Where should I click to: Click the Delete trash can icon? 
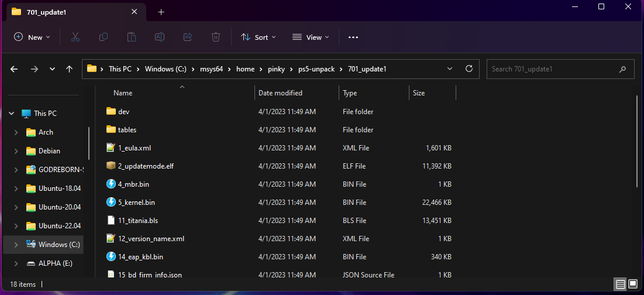tap(216, 37)
